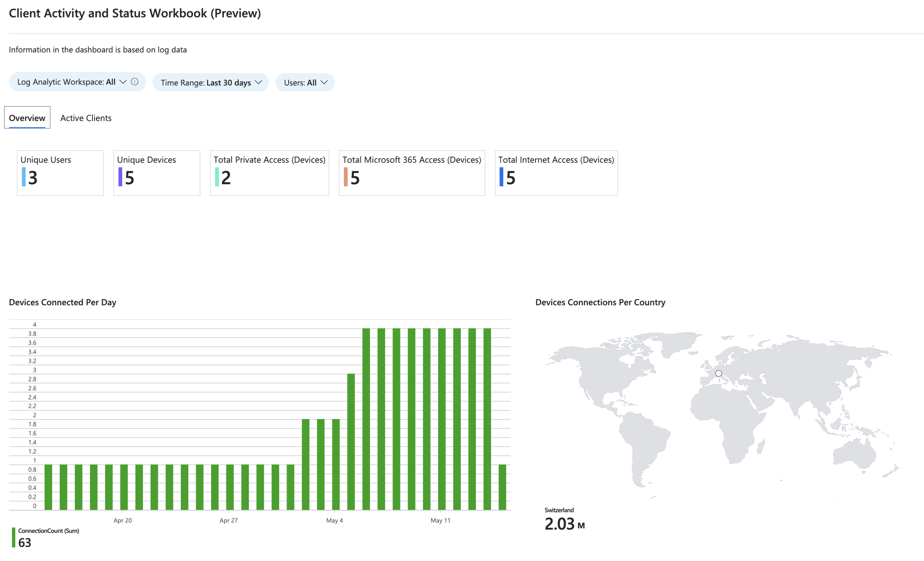The height and width of the screenshot is (561, 924).
Task: Select the Total Microsoft 365 Access tile
Action: (412, 173)
